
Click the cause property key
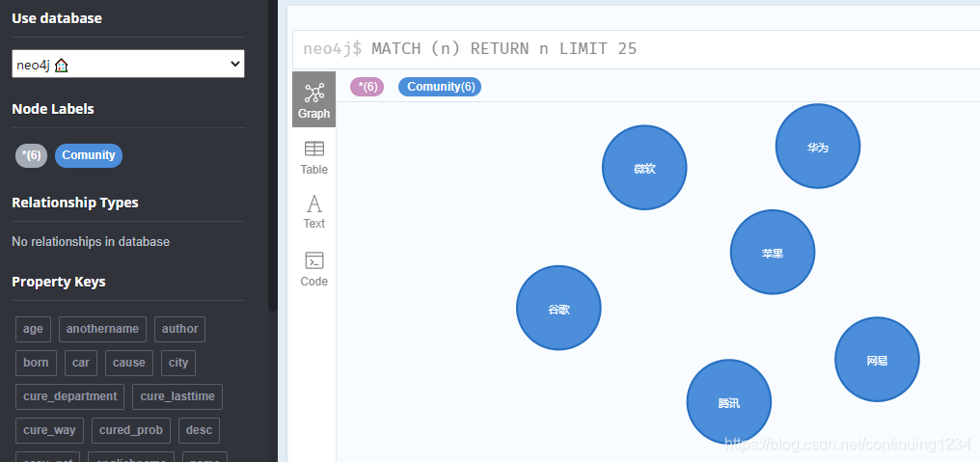(128, 364)
